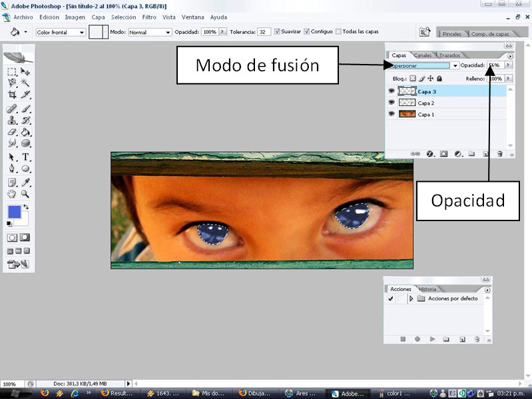532x399 pixels.
Task: Select the Brush tool
Action: coord(26,109)
